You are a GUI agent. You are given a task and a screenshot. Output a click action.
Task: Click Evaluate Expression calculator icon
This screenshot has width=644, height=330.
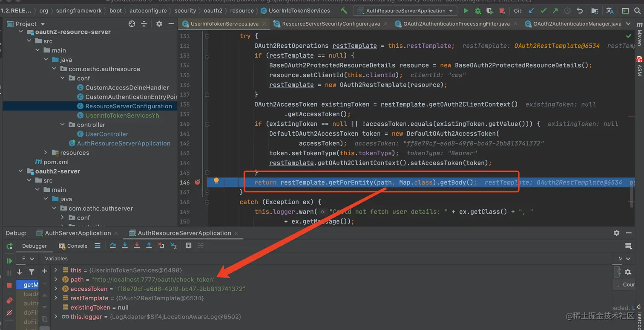coord(189,246)
